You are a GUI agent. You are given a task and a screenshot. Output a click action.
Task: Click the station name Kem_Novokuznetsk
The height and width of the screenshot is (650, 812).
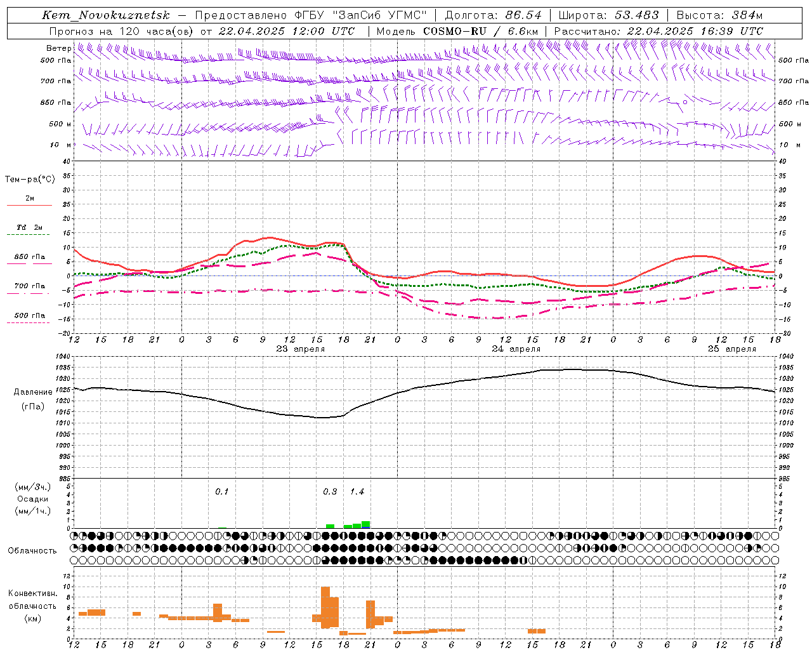point(106,15)
